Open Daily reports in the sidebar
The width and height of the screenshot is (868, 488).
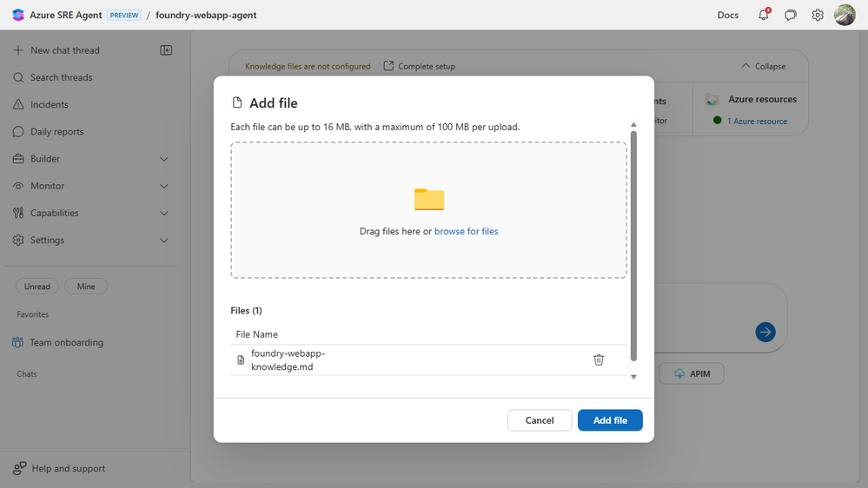point(56,132)
